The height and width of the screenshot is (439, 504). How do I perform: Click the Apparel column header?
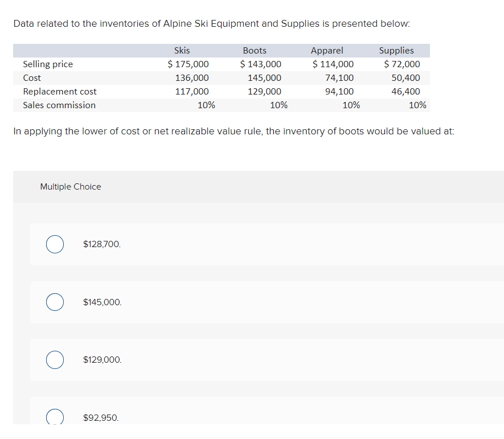327,51
